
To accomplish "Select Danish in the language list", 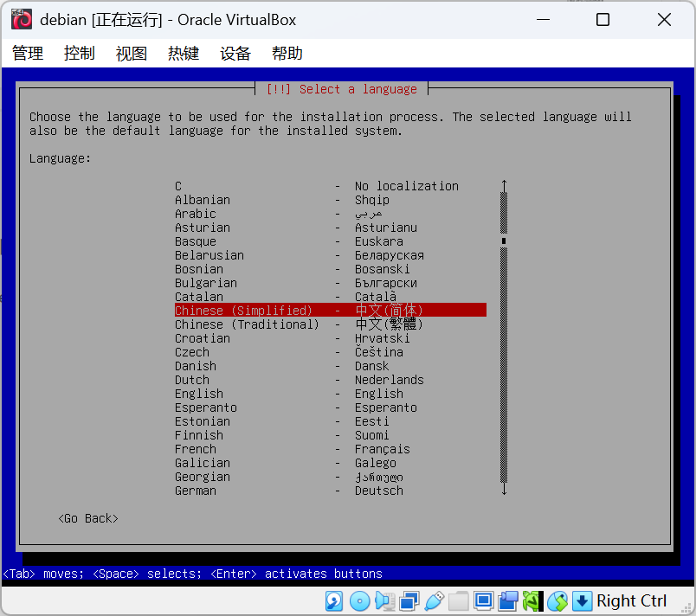I will click(331, 366).
